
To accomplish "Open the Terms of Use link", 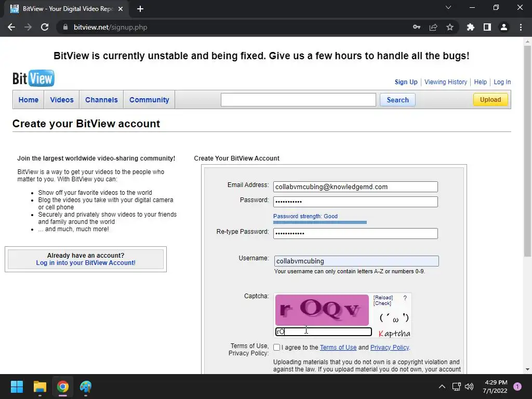I will [x=338, y=348].
